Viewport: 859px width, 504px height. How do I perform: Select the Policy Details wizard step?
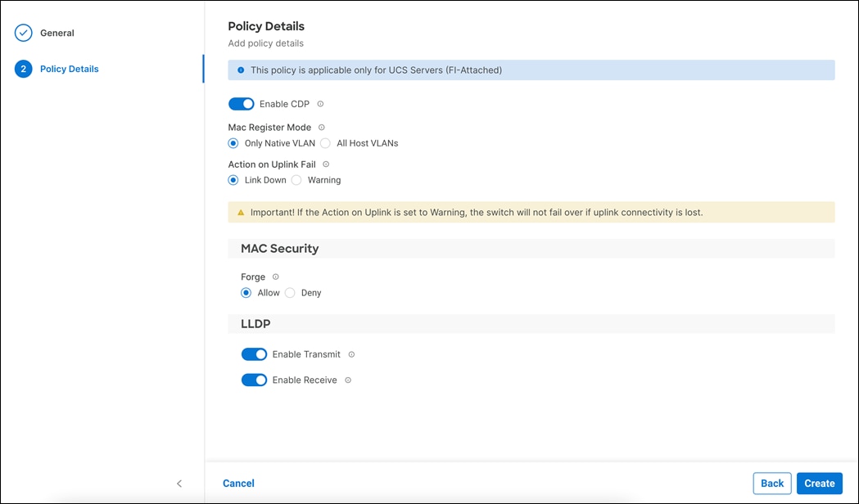(69, 69)
